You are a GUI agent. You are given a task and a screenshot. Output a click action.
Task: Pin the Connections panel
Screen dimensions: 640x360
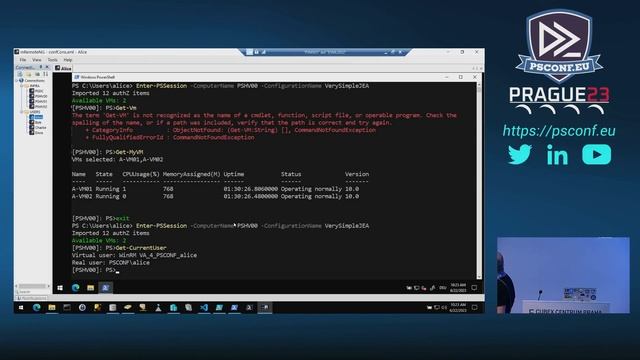coord(41,67)
